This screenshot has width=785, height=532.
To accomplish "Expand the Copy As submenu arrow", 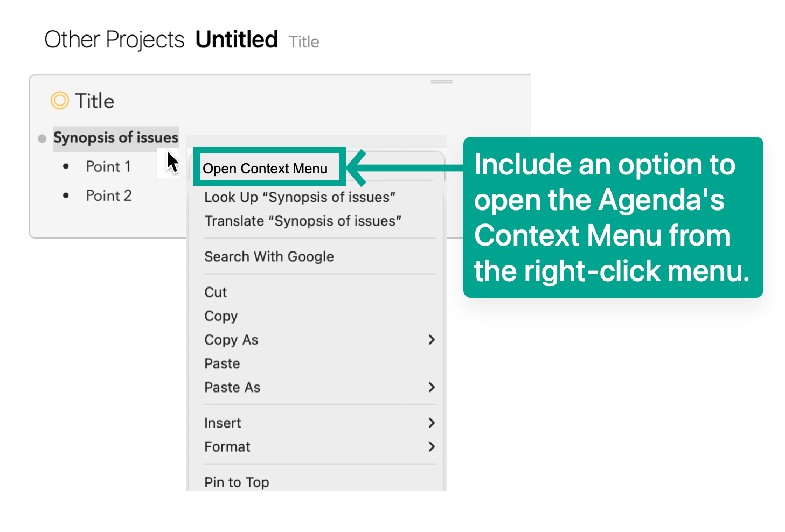I will click(431, 339).
